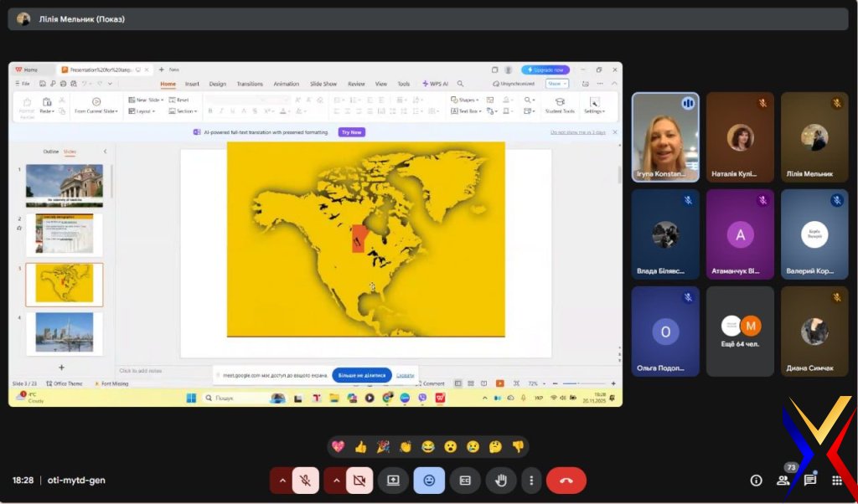
Task: Select Ірина Konstan participant video tile
Action: pos(665,136)
